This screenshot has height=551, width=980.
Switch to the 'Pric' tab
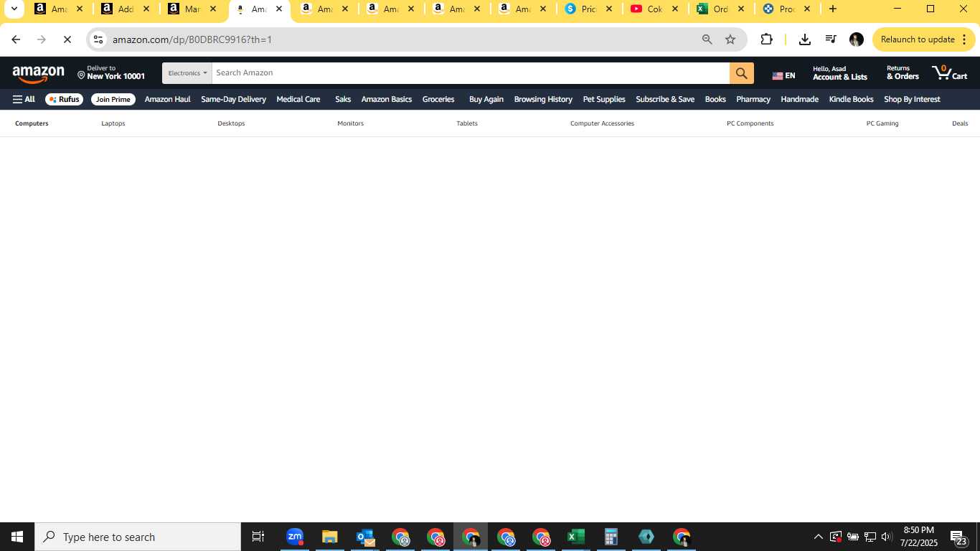point(581,9)
